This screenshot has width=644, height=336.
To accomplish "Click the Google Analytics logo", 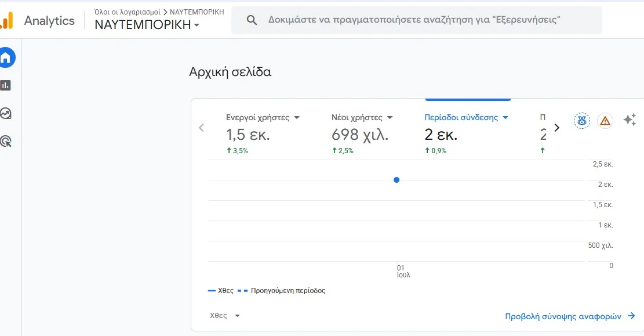I will [7, 20].
